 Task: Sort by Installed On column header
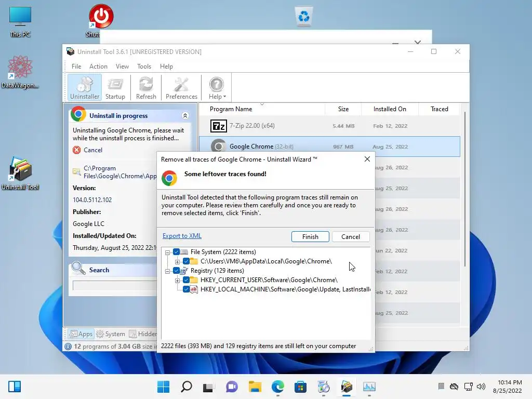click(390, 109)
